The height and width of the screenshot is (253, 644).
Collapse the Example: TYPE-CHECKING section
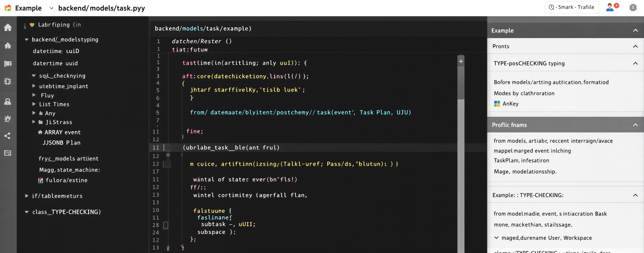[635, 195]
